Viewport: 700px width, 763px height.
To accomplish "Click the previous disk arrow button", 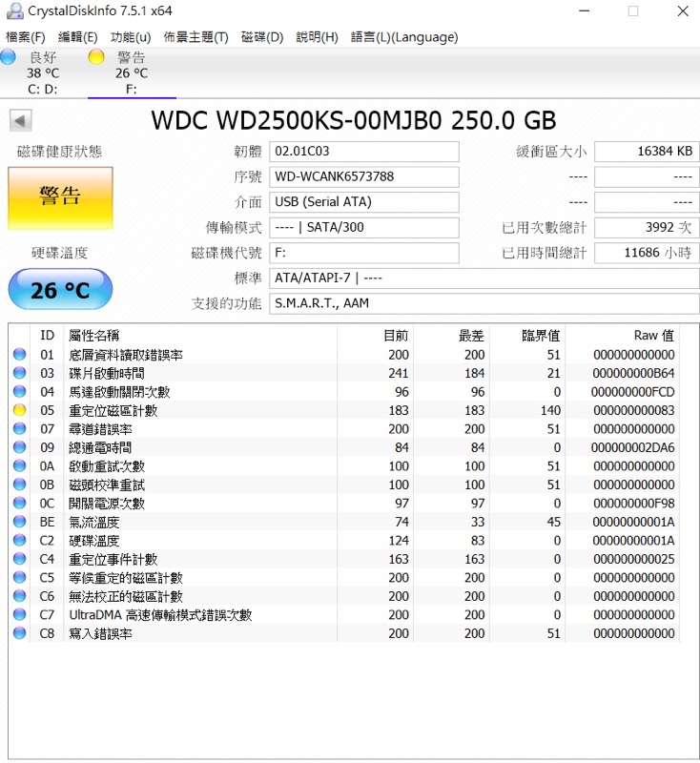I will coord(21,120).
